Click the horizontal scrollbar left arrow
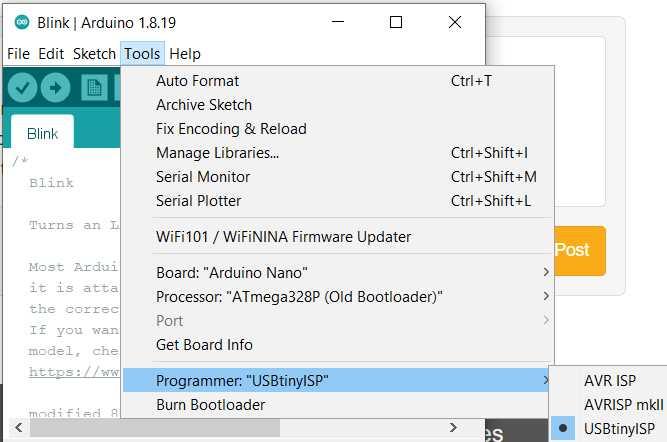Viewport: 667px width, 442px height. (20, 428)
